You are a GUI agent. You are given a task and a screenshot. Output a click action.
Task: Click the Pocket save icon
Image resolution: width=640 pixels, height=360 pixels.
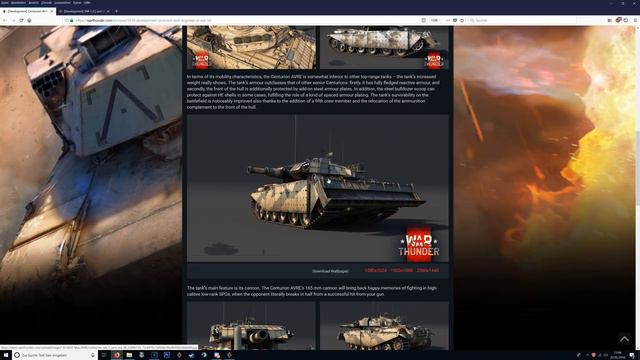coord(455,20)
